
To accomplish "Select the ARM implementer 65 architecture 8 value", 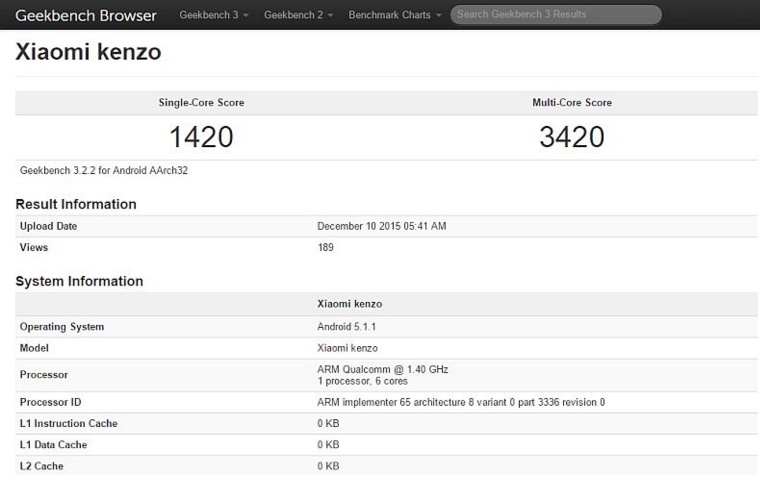I will click(461, 402).
